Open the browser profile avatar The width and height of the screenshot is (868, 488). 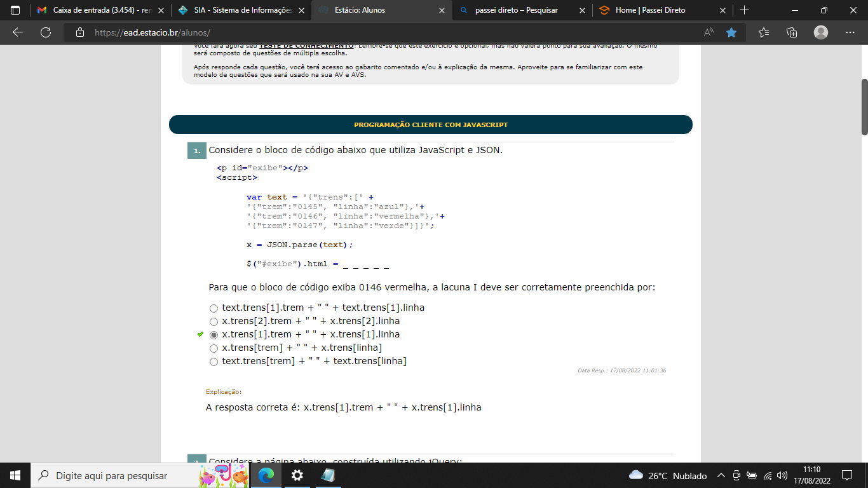pyautogui.click(x=821, y=32)
